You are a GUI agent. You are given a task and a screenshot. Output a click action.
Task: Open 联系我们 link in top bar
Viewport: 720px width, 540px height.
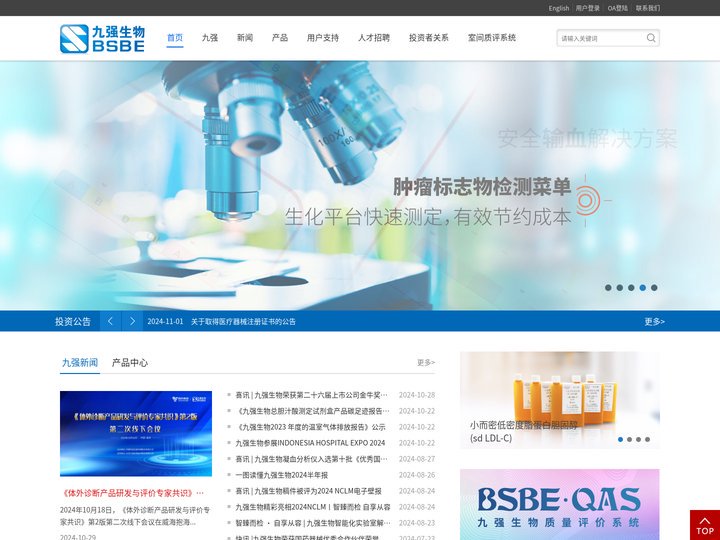648,8
